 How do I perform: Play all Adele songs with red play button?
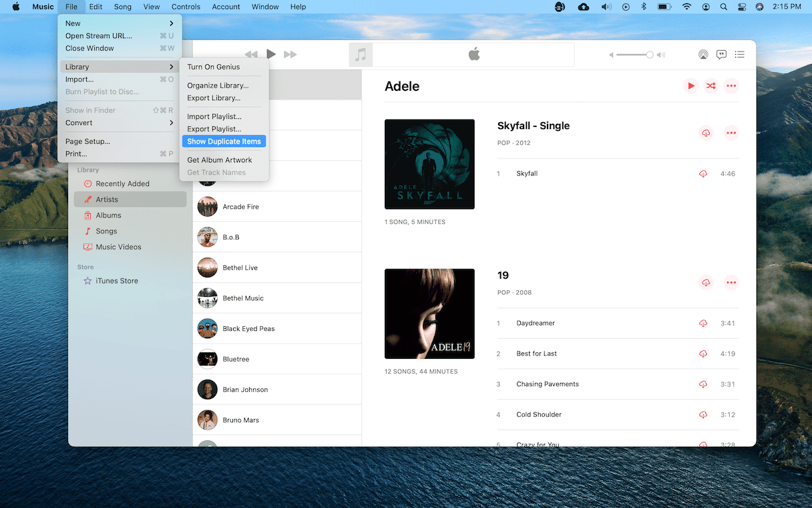691,86
